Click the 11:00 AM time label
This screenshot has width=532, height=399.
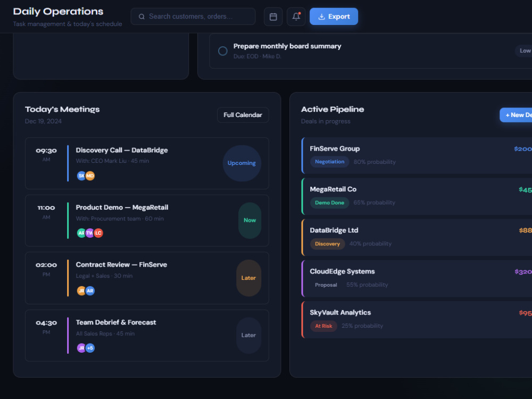[x=46, y=211]
